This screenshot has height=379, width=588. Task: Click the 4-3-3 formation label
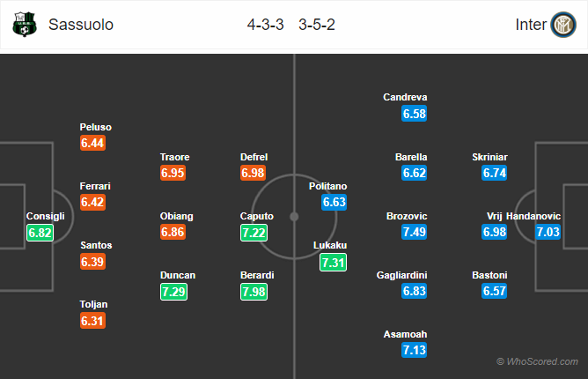[x=266, y=25]
